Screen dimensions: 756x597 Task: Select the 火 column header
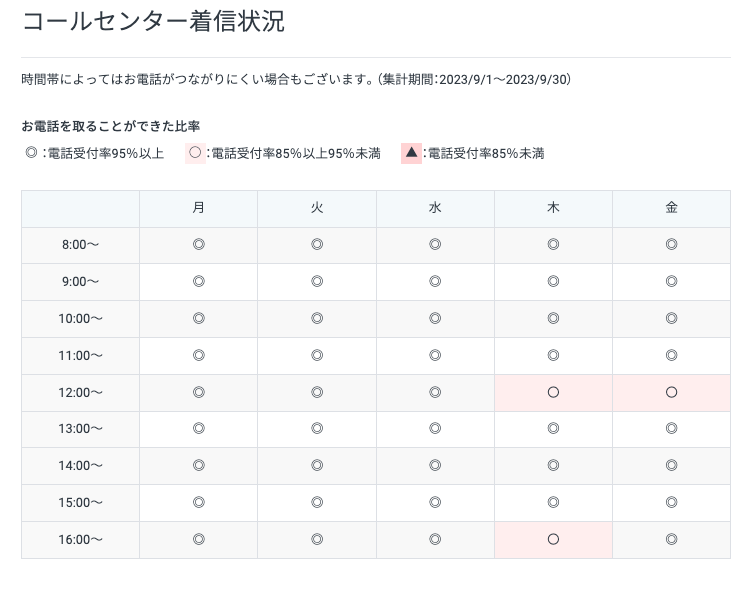click(x=317, y=208)
